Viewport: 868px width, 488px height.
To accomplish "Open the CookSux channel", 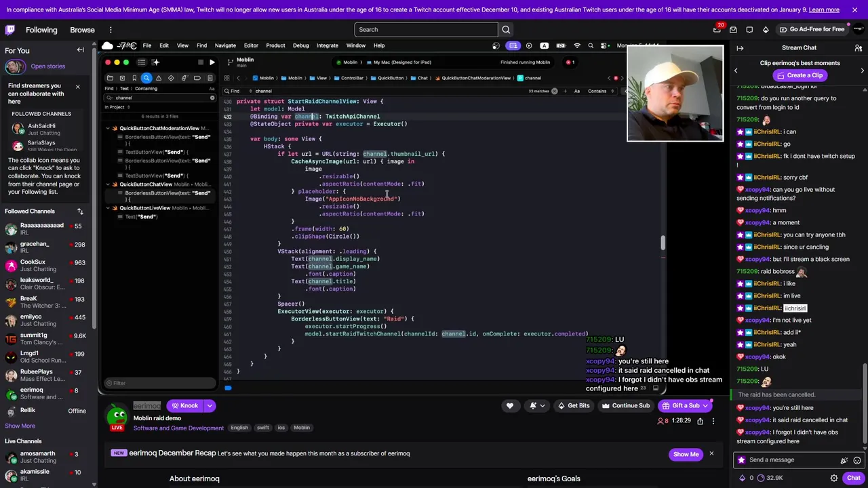I will coord(47,266).
